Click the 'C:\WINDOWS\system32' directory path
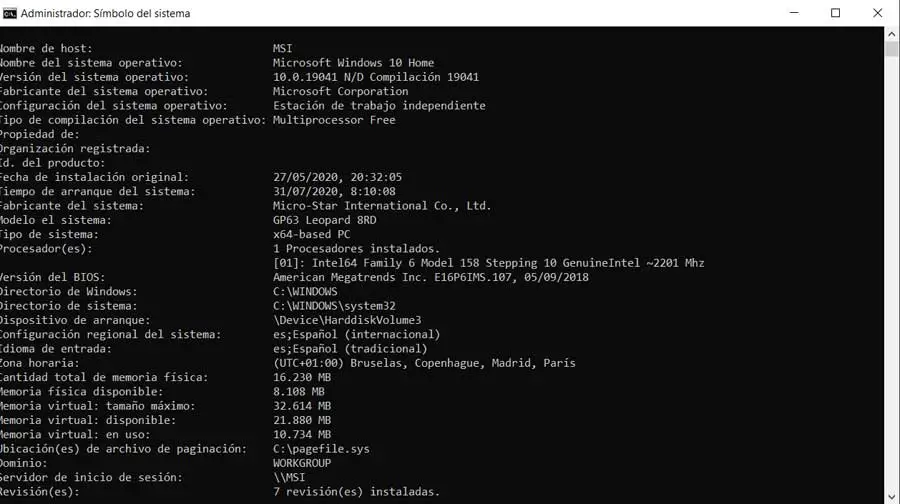 coord(335,306)
